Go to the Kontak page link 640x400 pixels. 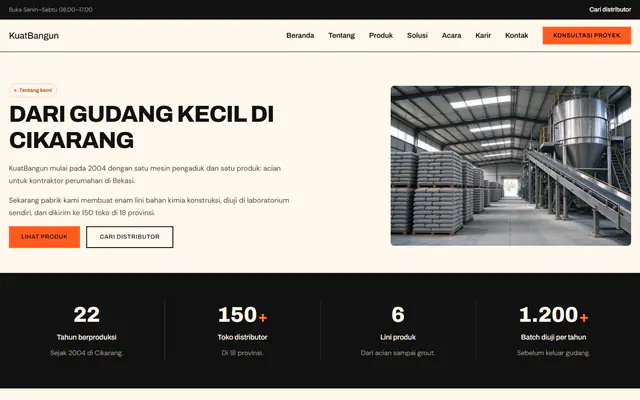(516, 36)
